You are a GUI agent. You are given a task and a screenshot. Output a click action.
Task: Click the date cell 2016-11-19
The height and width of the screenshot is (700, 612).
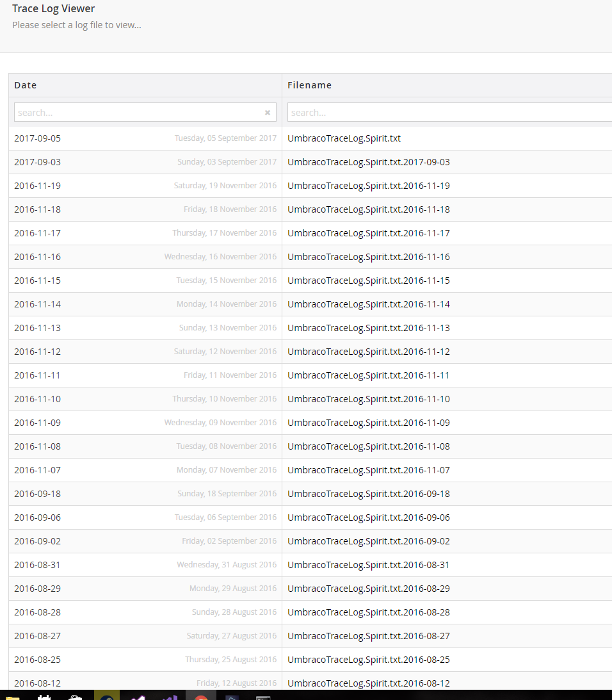(38, 186)
